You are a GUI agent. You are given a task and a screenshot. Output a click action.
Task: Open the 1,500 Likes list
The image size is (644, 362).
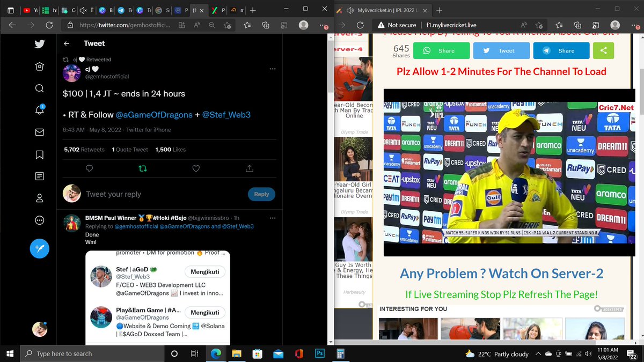[x=171, y=150]
